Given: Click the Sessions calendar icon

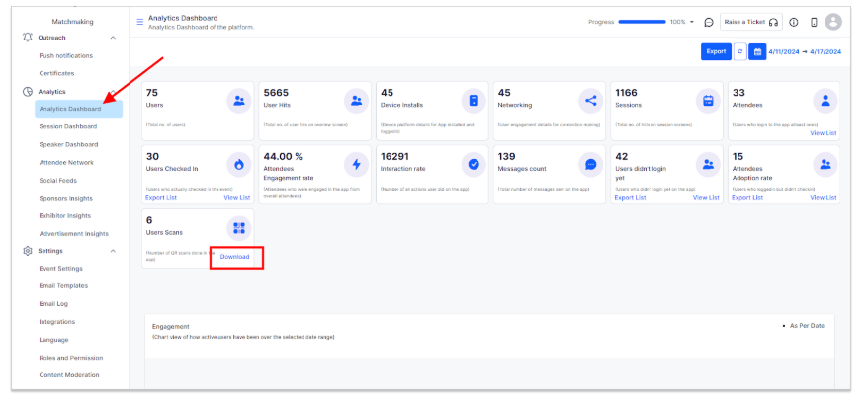Looking at the screenshot, I should 708,101.
